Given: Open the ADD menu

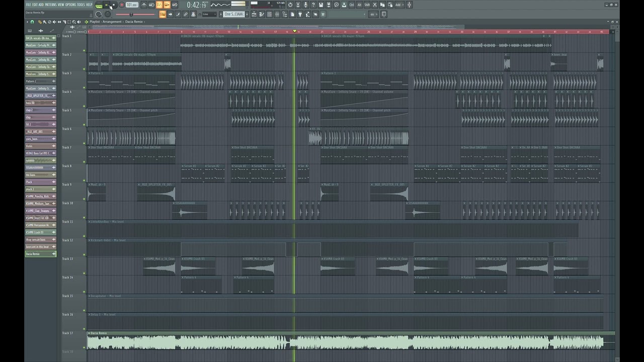Looking at the screenshot, I should [41, 5].
